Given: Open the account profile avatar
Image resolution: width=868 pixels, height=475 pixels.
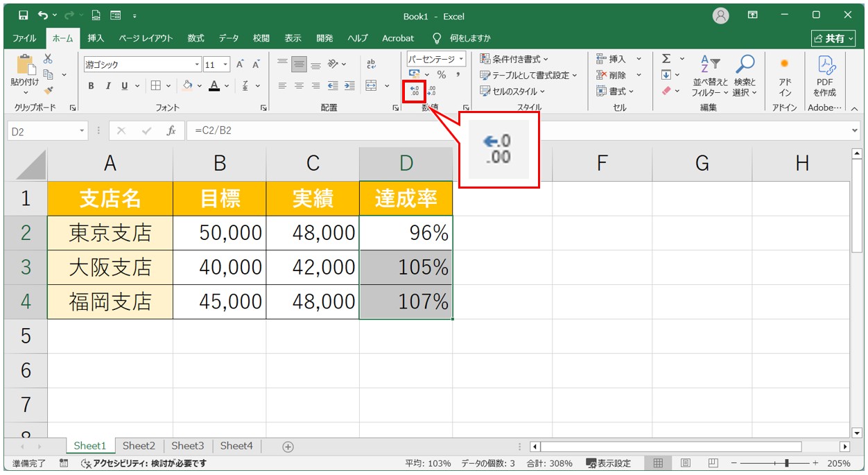Looking at the screenshot, I should pos(721,15).
